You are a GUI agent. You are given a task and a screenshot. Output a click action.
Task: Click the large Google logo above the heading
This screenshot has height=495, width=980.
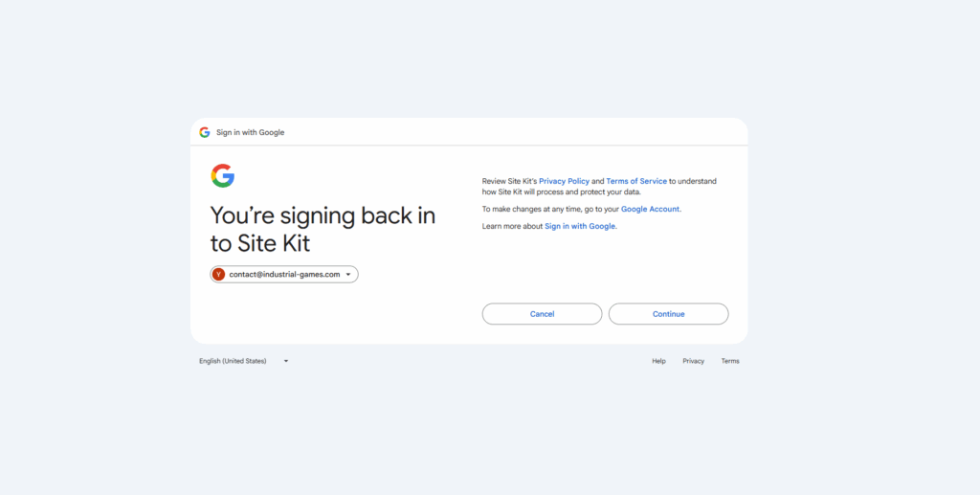pos(223,175)
